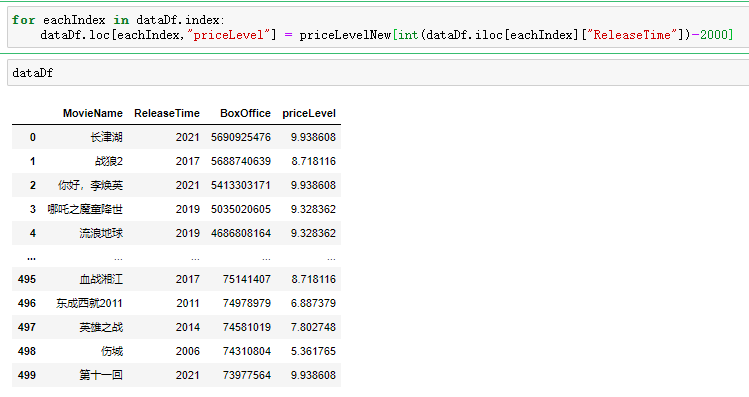Click the for-loop code cell

tap(378, 27)
